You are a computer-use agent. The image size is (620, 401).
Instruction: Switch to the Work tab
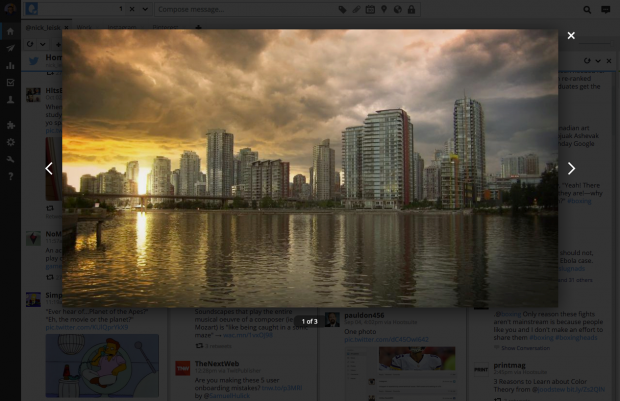coord(84,27)
